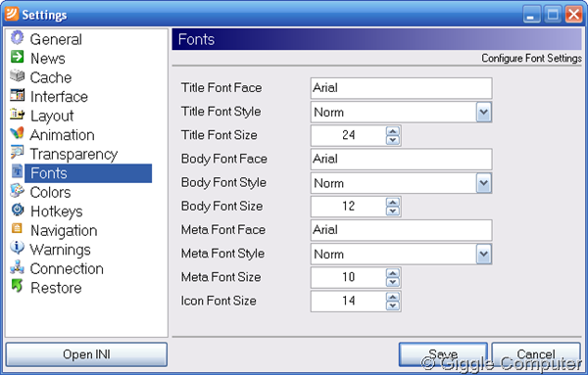Viewport: 588px width, 375px height.
Task: Click the Body Font Face text field
Action: click(401, 160)
